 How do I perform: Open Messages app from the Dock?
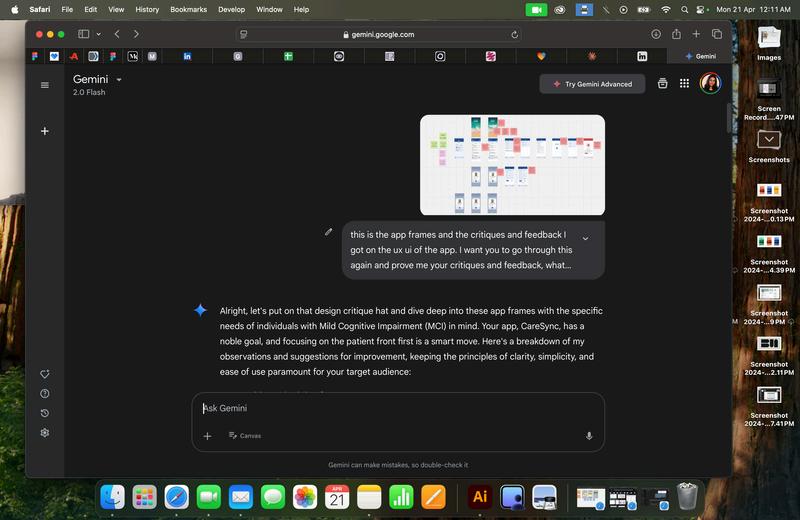pyautogui.click(x=272, y=497)
